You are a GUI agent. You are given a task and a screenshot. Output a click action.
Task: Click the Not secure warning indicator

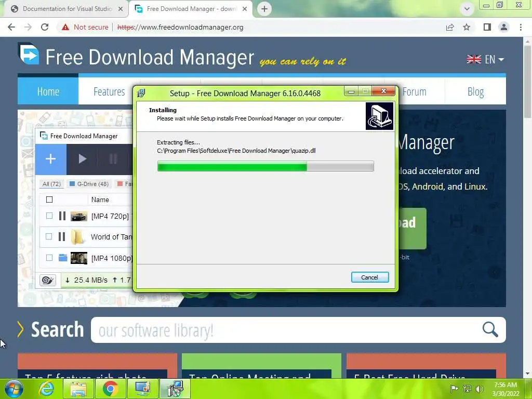tap(85, 27)
